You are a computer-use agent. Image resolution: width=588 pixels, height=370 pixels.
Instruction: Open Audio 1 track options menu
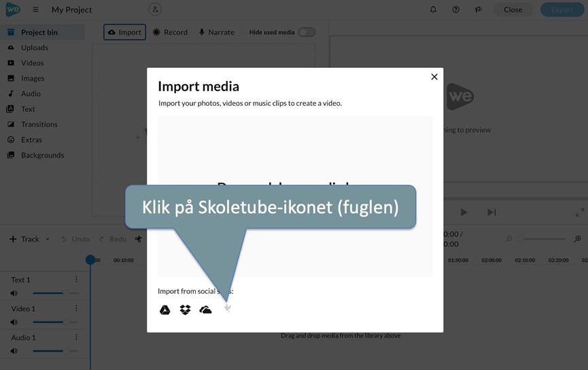coord(76,337)
